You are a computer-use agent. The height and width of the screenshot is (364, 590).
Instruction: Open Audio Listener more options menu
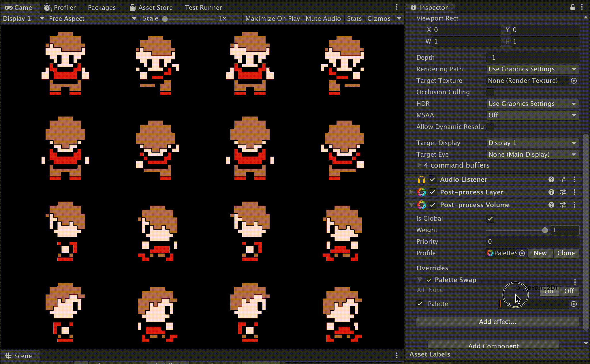[574, 179]
